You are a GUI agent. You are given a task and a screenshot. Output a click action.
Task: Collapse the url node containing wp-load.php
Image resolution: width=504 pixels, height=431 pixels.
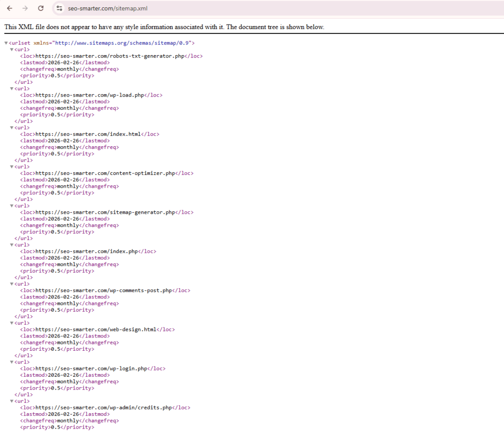point(12,89)
